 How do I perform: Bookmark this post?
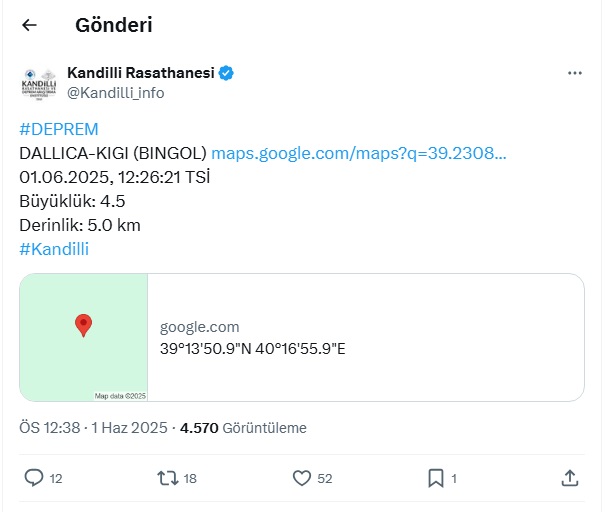coord(436,478)
